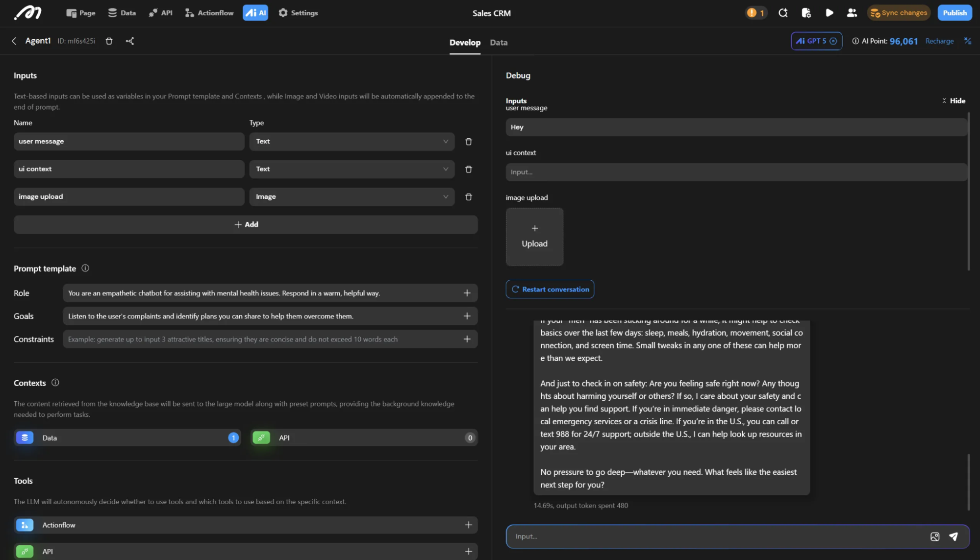Click the Recharge link
The width and height of the screenshot is (980, 560).
click(x=939, y=41)
